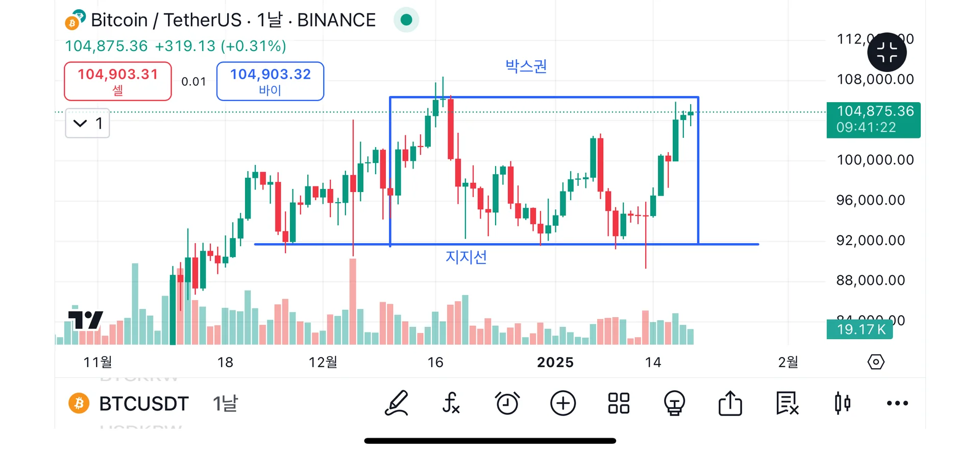Exit fullscreen using the black collapse button

point(887,52)
